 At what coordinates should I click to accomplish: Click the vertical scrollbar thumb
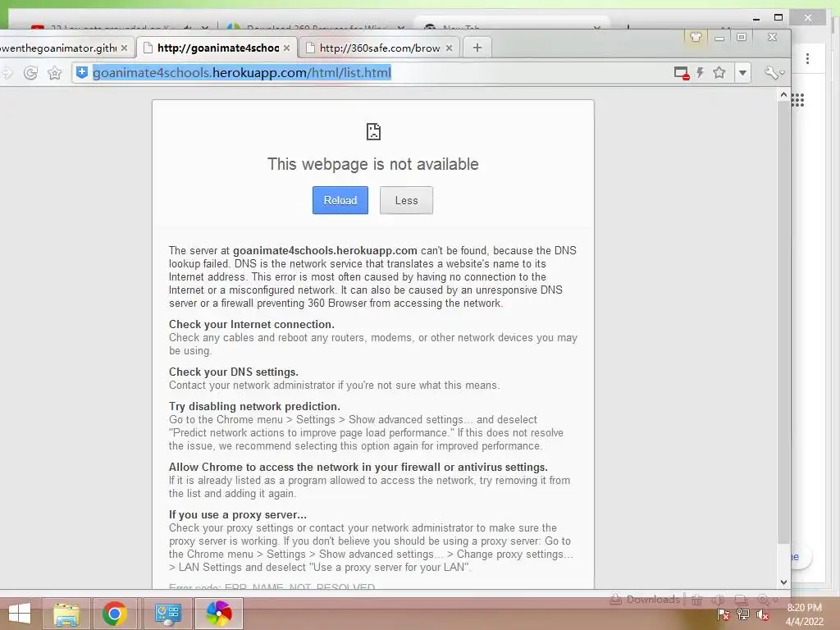[783, 322]
